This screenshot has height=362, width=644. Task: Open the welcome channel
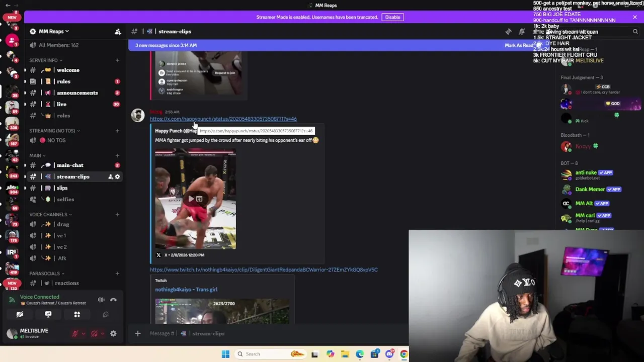pyautogui.click(x=74, y=70)
